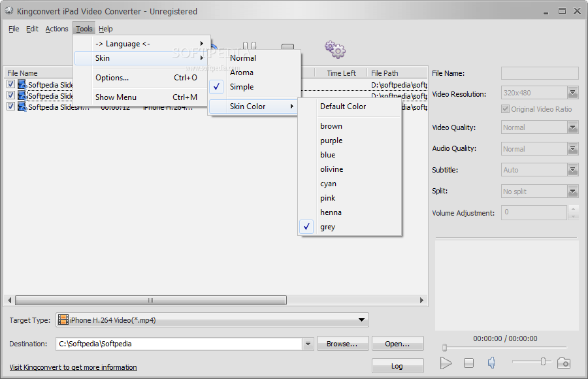This screenshot has width=588, height=379.
Task: Click the Browse... button
Action: (x=343, y=344)
